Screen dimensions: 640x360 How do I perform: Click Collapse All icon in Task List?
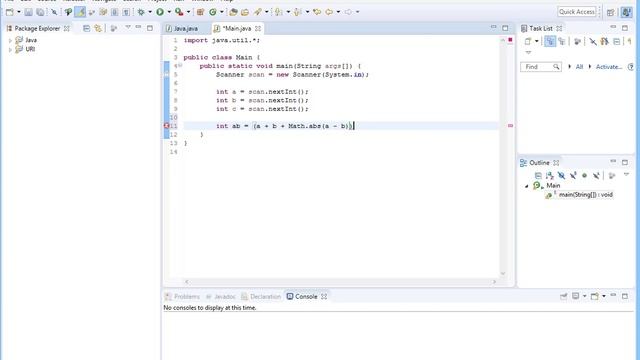tap(617, 41)
